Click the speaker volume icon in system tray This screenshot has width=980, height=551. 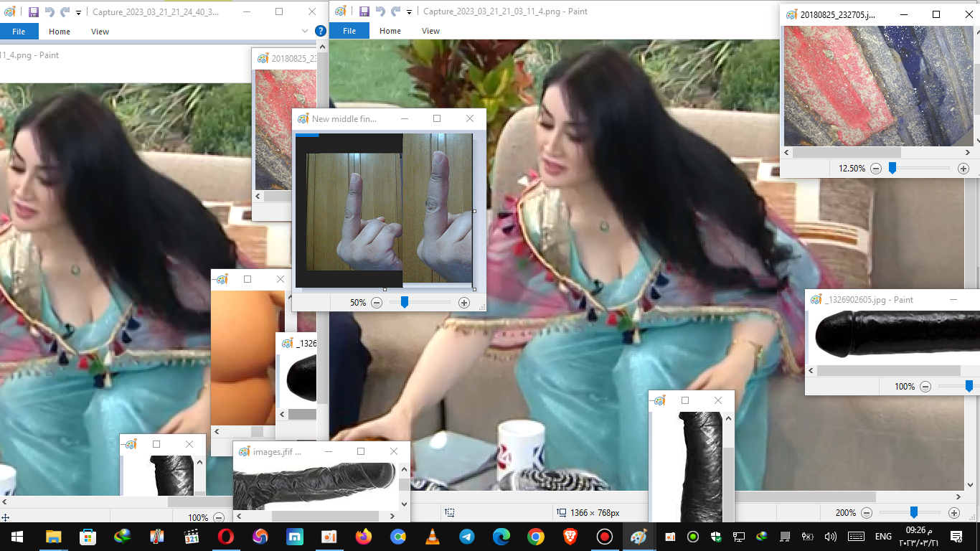831,537
